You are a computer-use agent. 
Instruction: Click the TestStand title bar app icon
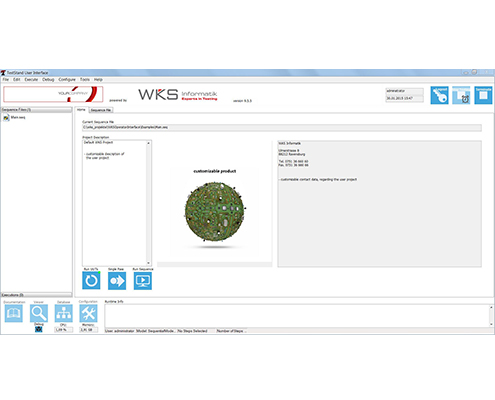pos(3,73)
